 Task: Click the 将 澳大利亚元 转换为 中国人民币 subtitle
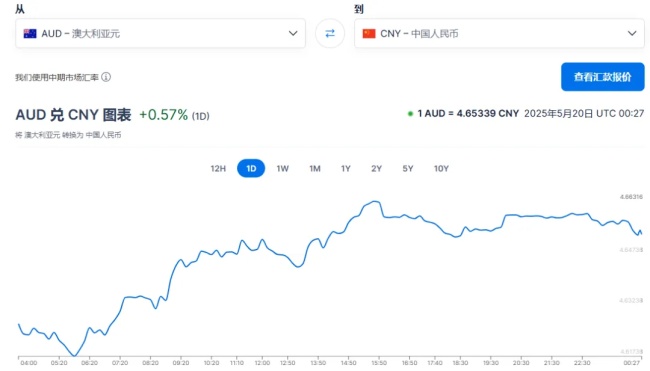pos(68,135)
